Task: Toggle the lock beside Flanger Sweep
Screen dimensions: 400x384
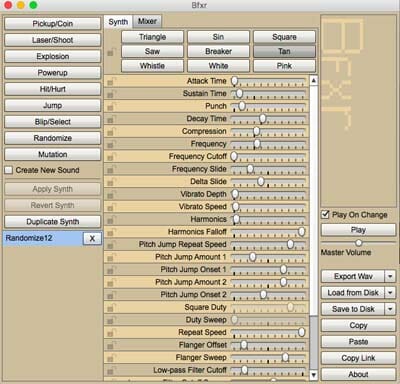Action: point(111,358)
